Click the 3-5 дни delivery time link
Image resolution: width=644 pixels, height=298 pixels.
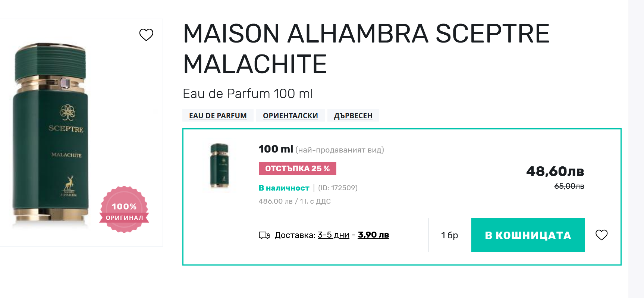pos(333,235)
